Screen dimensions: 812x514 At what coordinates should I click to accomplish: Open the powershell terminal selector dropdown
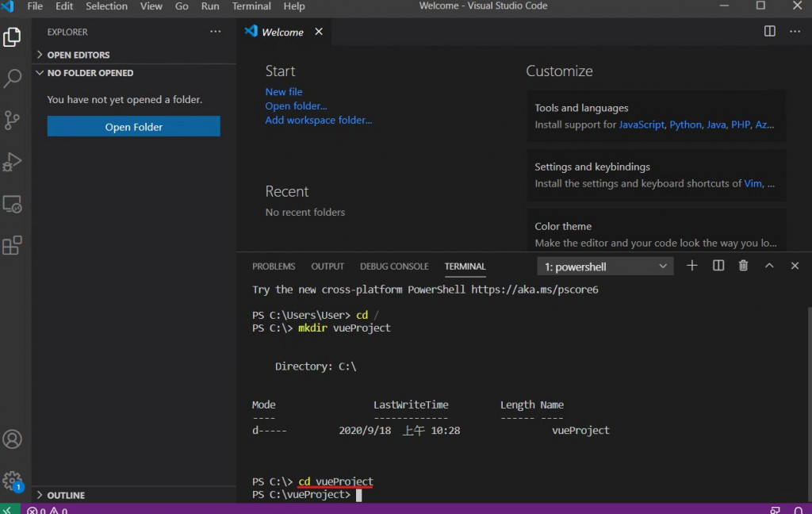[605, 267]
